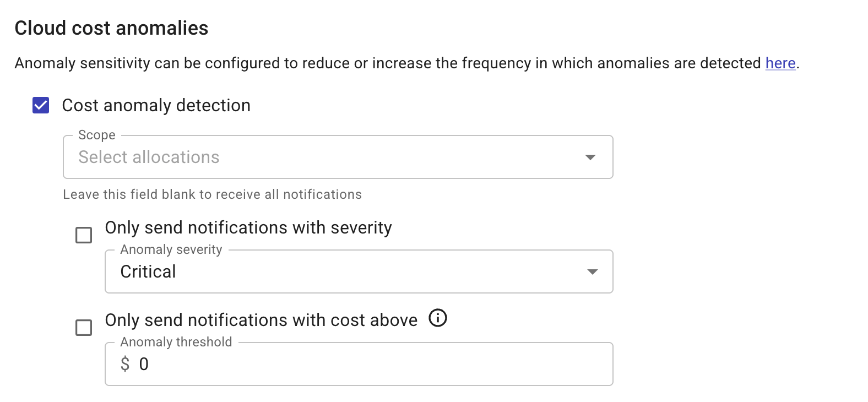The height and width of the screenshot is (402, 868).
Task: Click the Cloud cost anomalies heading
Action: click(x=111, y=28)
